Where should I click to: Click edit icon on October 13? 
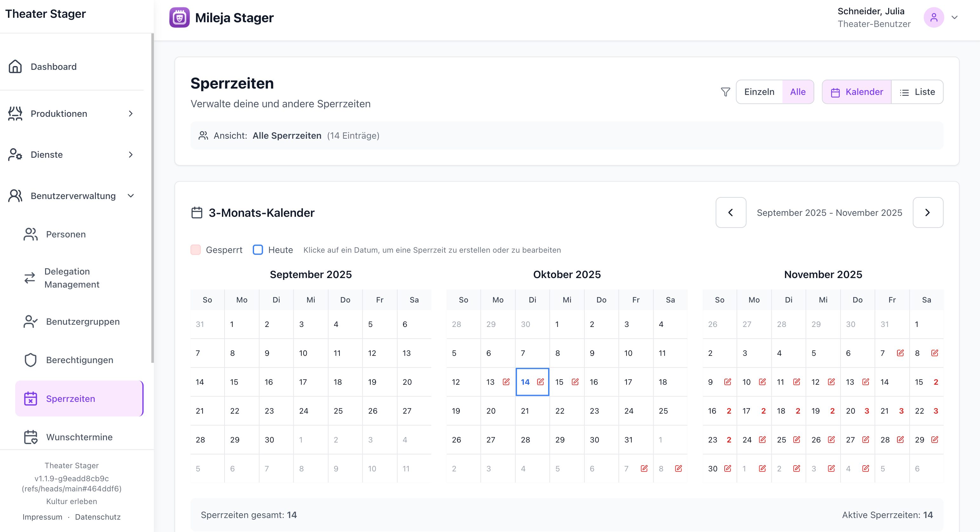(x=506, y=382)
